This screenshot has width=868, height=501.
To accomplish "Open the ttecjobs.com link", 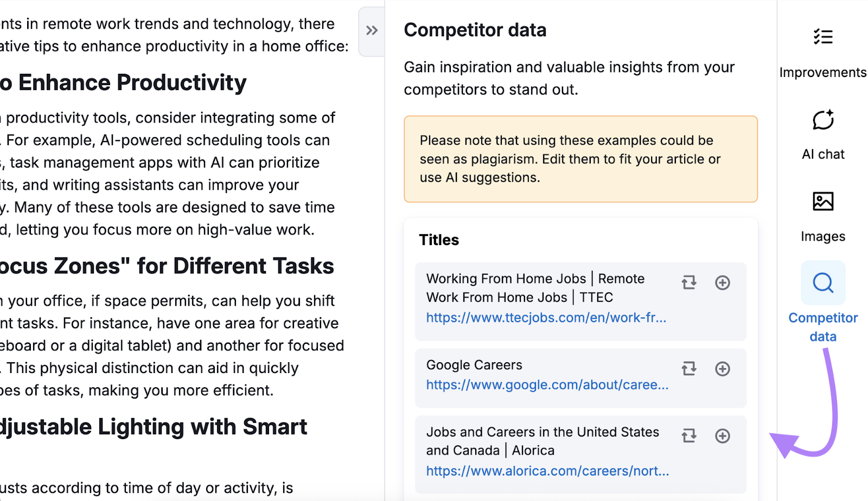I will (546, 318).
